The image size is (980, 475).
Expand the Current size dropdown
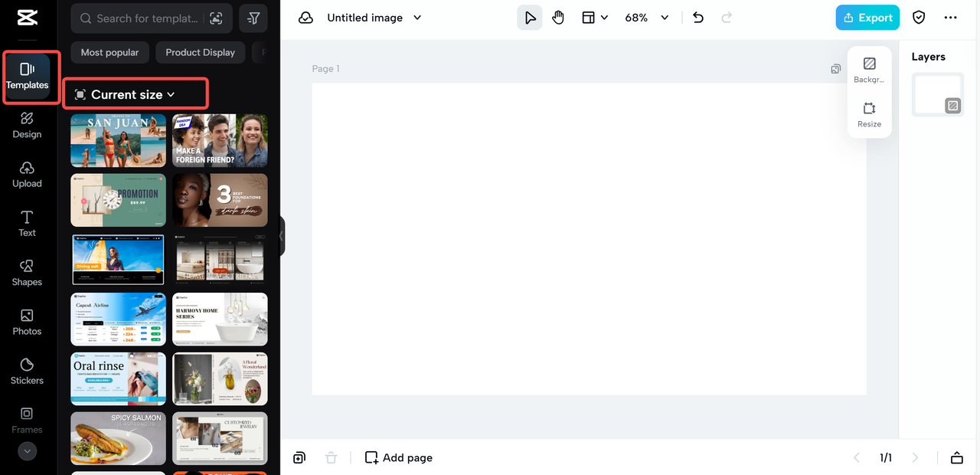click(x=125, y=94)
